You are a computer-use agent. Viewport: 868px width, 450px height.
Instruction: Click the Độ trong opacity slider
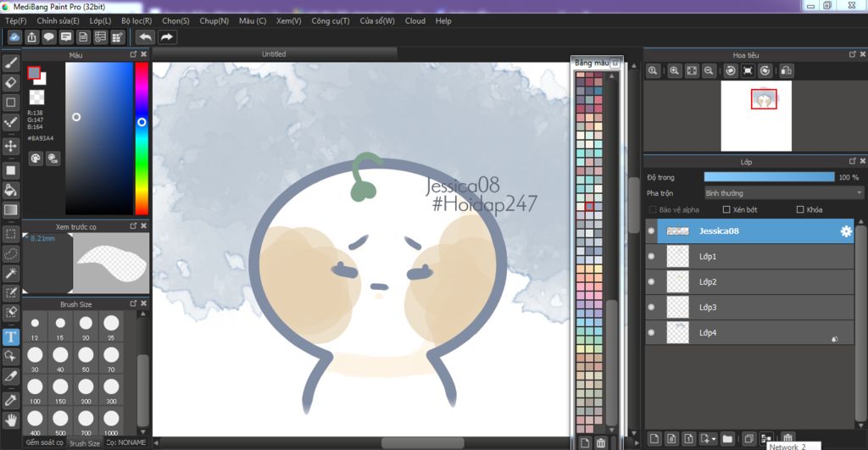click(x=769, y=177)
